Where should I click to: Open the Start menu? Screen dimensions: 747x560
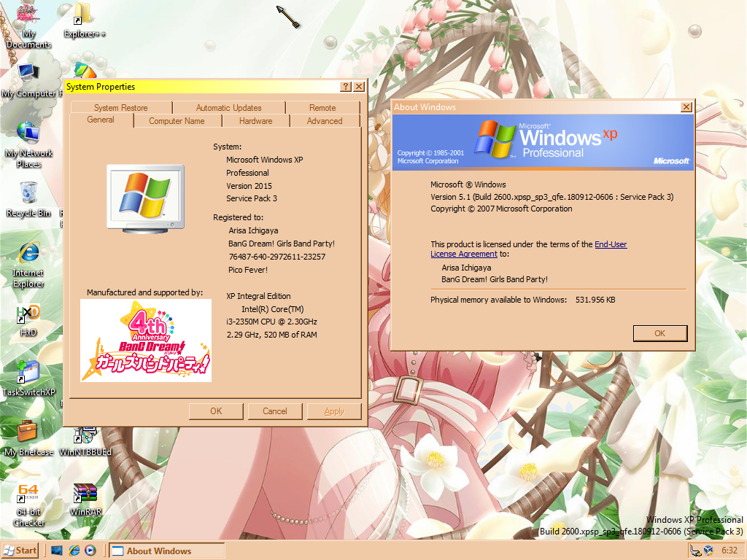pos(20,551)
